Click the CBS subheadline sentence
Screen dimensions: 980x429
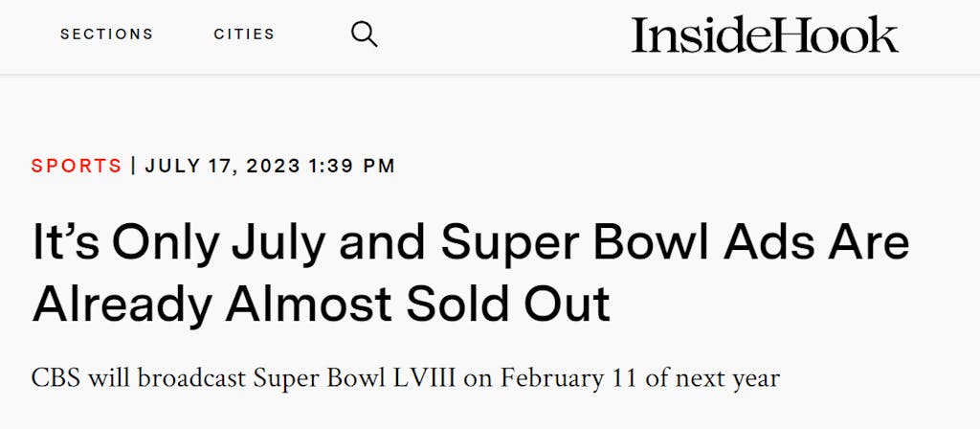(405, 377)
